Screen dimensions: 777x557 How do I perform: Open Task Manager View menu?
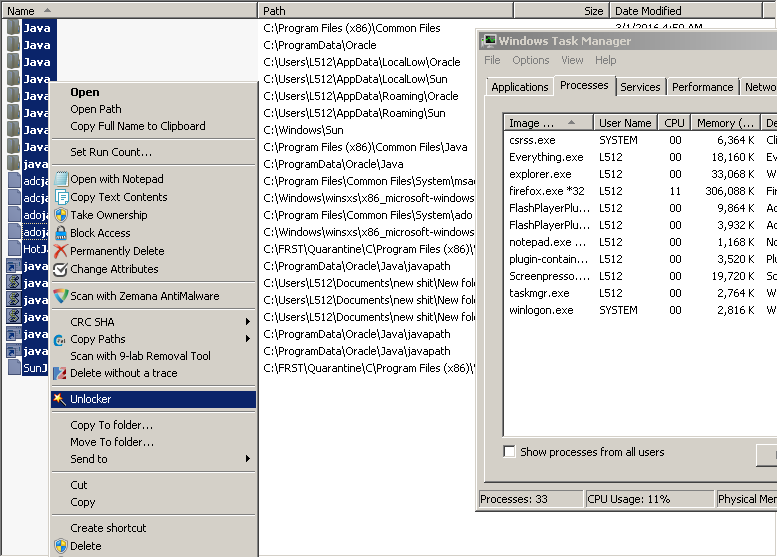coord(572,60)
